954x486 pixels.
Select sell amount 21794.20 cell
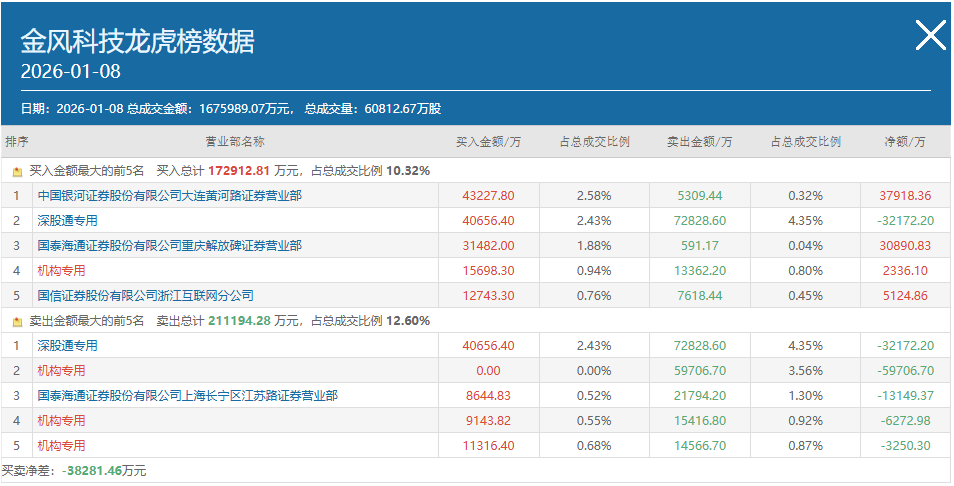[700, 395]
